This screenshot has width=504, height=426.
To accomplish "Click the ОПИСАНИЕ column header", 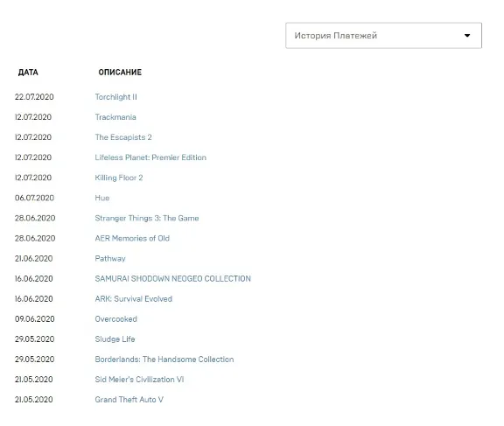I will tap(120, 73).
